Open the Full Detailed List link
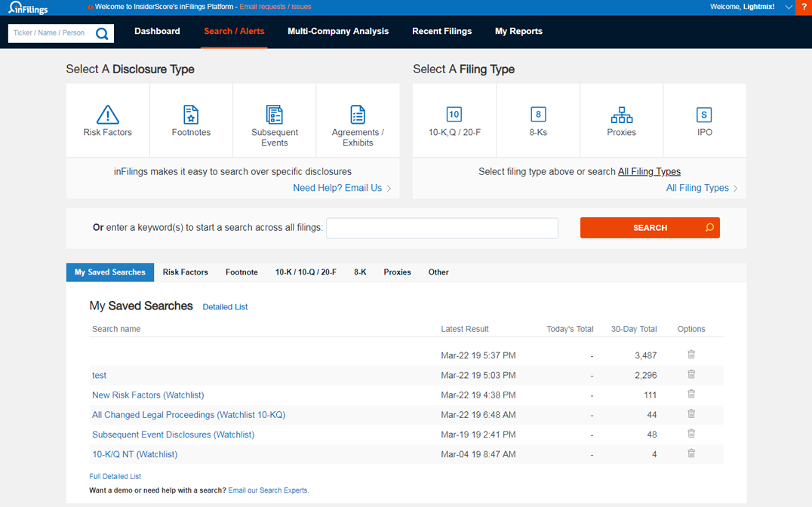 coord(115,477)
